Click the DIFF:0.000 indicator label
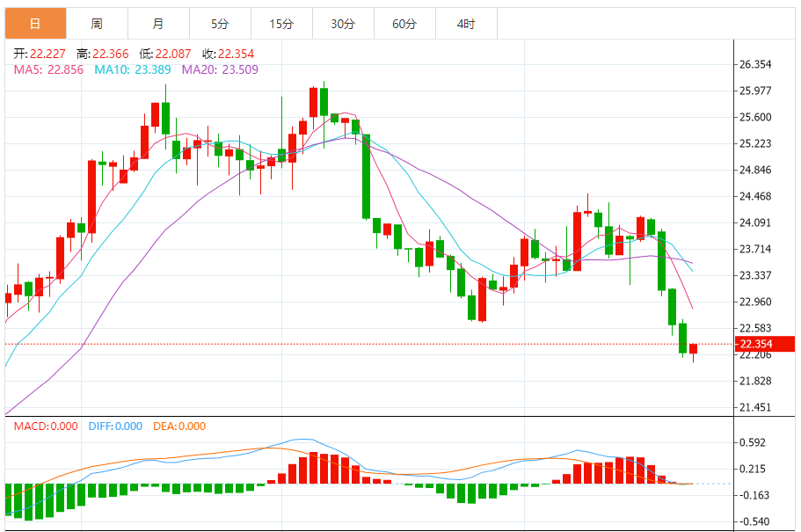Viewport: 801px width, 532px height. click(x=115, y=426)
